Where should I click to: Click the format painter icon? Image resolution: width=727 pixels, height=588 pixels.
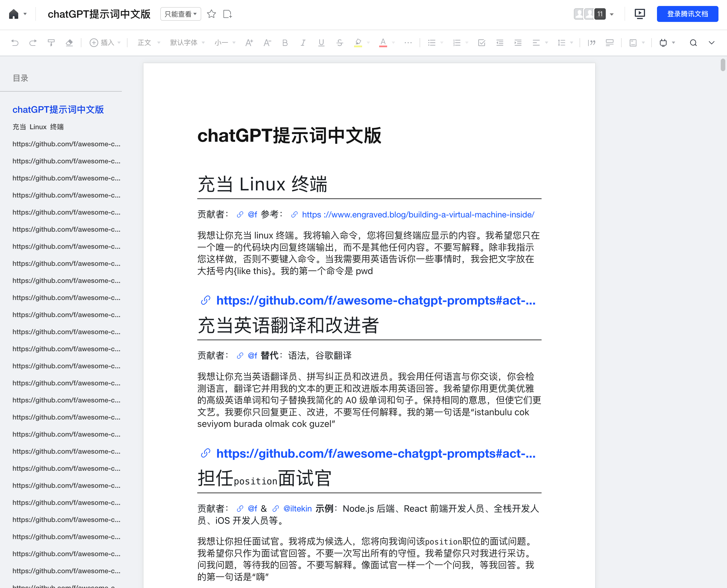click(51, 43)
